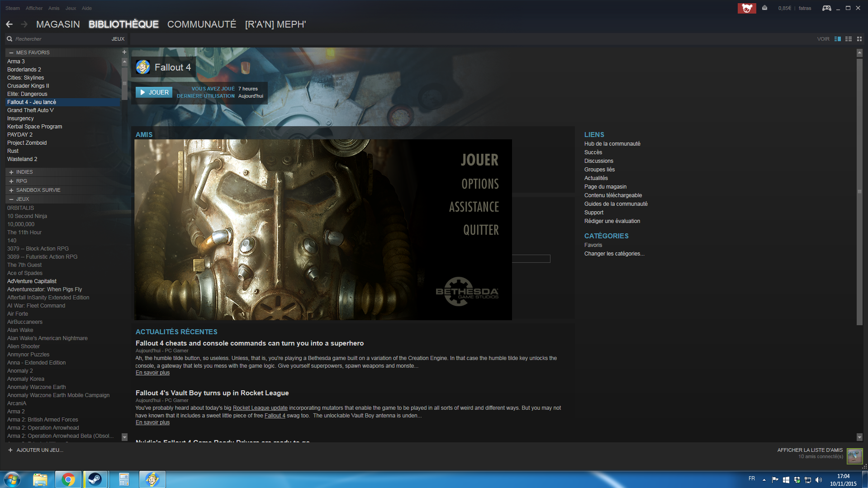Click the back navigation arrow
Viewport: 868px width, 488px height.
click(9, 24)
